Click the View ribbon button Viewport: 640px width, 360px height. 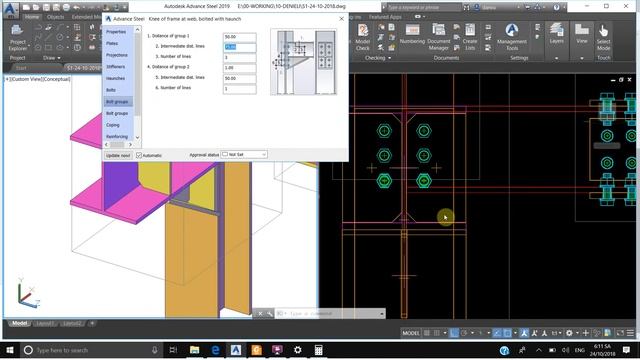click(x=582, y=35)
